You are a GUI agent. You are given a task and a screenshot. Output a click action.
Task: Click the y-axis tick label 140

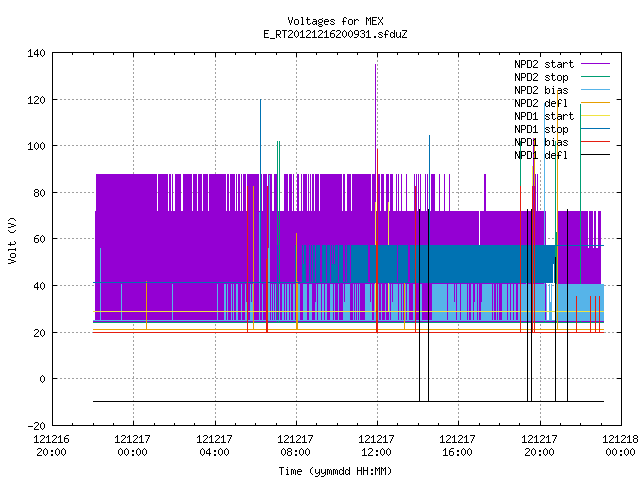(x=36, y=53)
